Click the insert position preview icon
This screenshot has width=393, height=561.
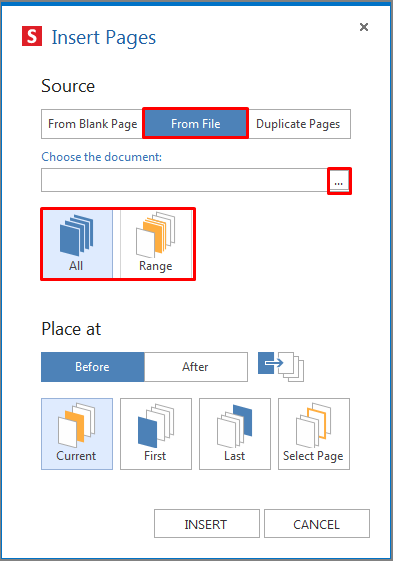(281, 367)
